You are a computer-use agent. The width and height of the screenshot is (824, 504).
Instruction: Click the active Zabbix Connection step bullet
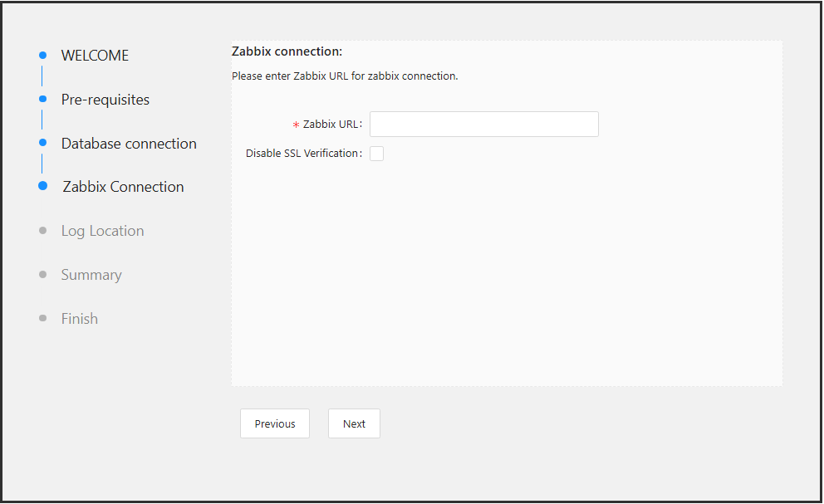pos(42,186)
